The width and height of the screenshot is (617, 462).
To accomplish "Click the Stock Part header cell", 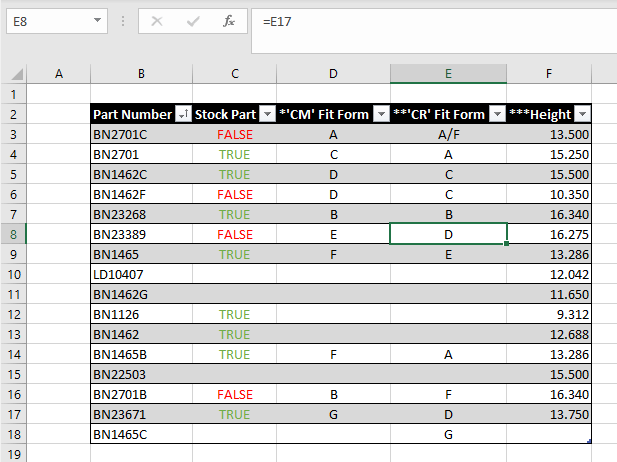I will 235,115.
